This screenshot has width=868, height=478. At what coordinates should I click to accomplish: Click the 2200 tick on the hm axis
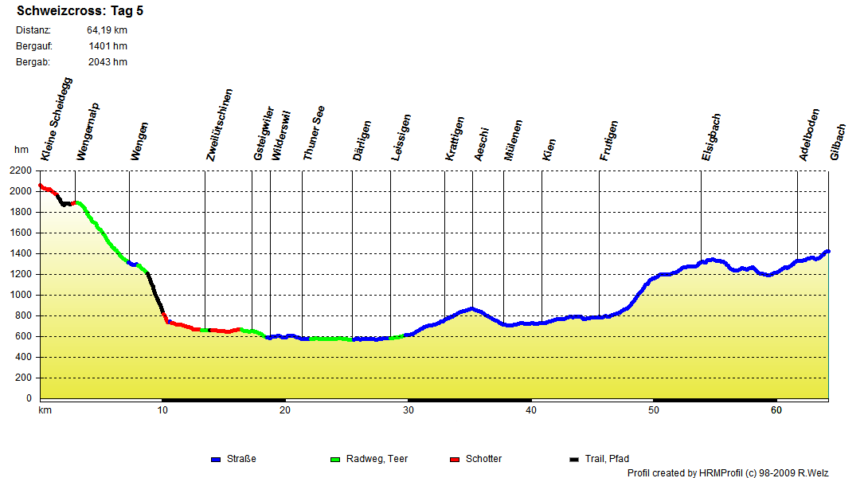[20, 170]
